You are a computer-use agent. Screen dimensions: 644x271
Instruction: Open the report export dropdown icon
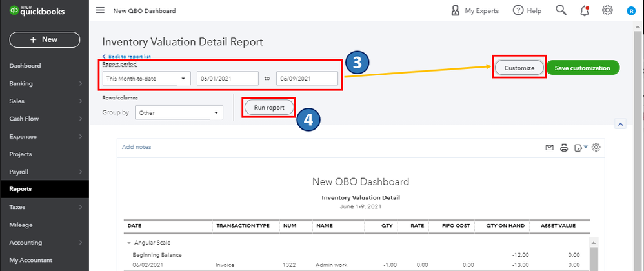click(x=581, y=148)
